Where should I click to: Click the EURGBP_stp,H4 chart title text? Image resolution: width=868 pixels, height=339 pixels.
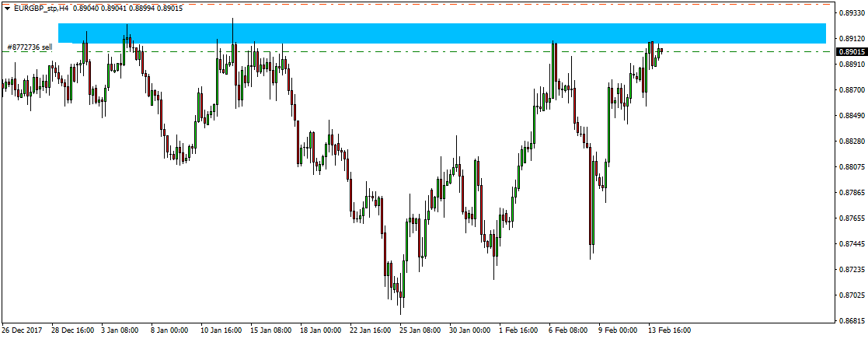point(40,9)
